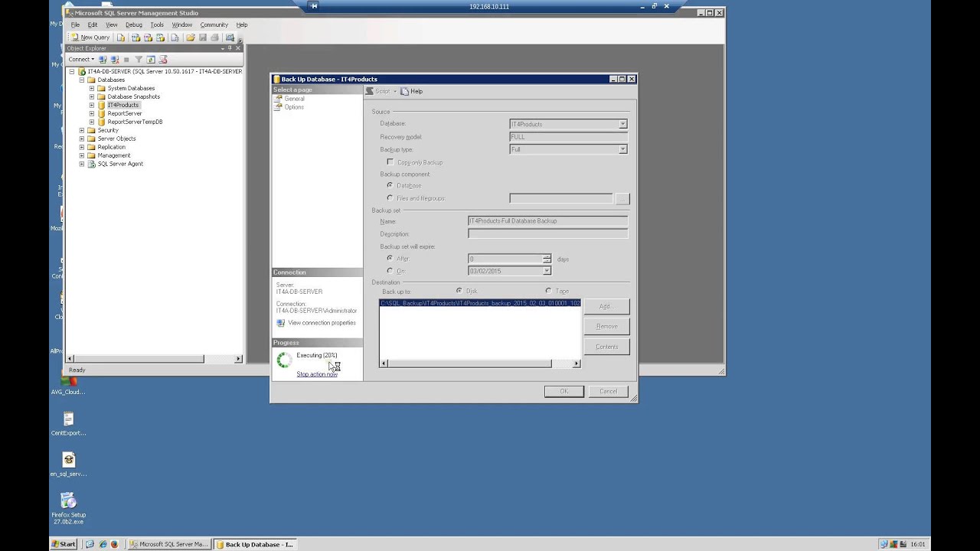
Task: Select the expire On radio button
Action: [390, 271]
